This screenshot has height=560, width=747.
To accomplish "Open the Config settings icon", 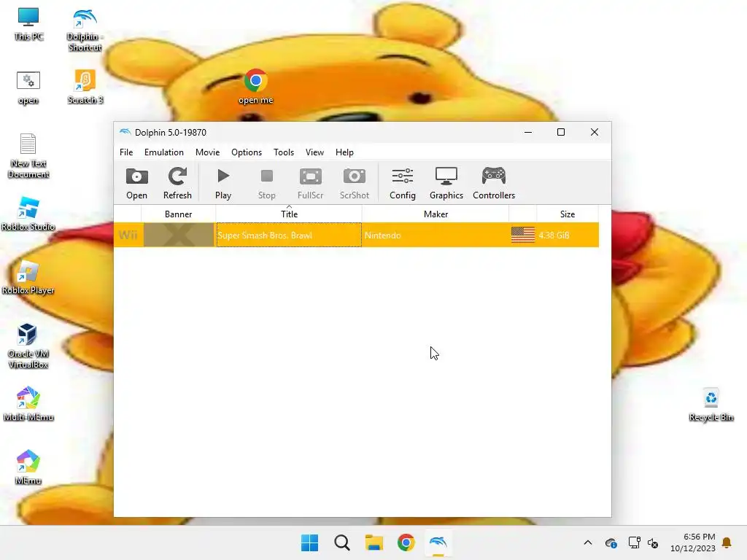I will [x=403, y=183].
